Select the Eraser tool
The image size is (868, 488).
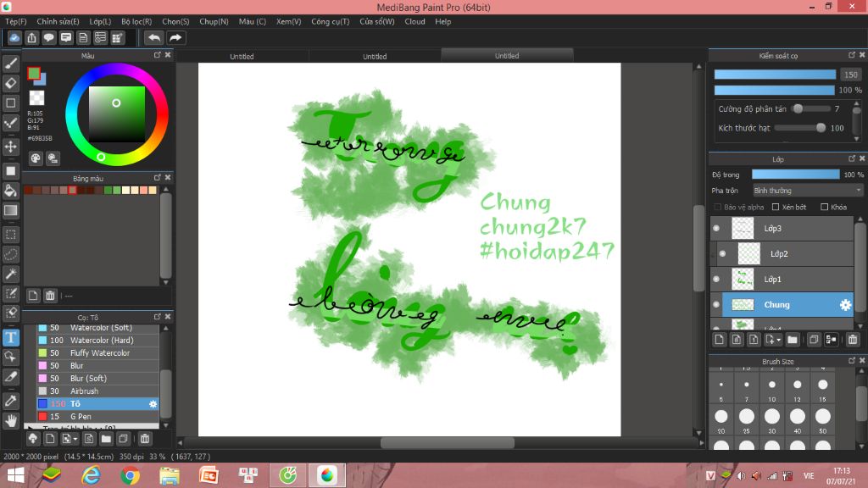click(x=11, y=84)
